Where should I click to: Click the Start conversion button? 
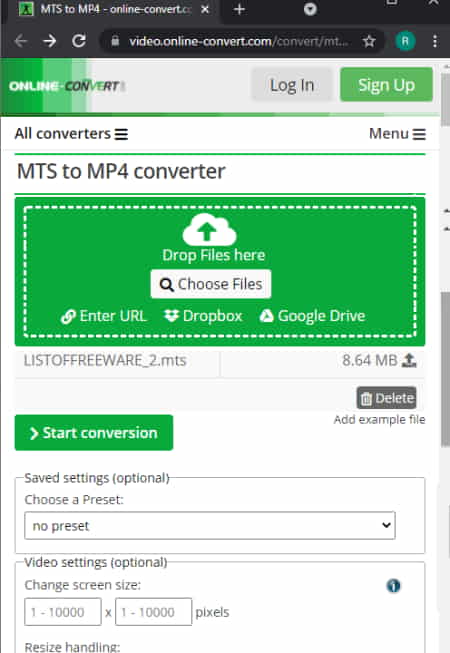click(x=94, y=433)
